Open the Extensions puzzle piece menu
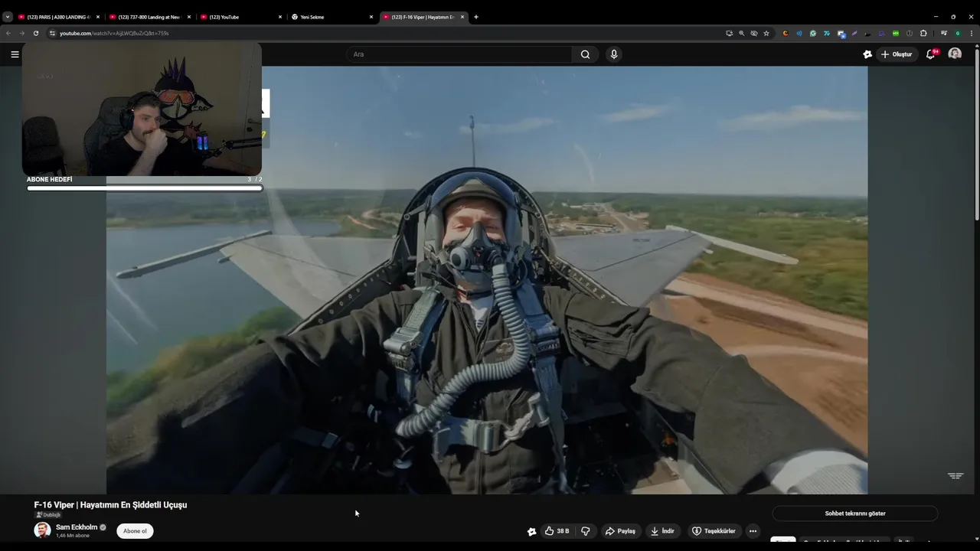Screen dimensions: 980x551 pyautogui.click(x=923, y=33)
